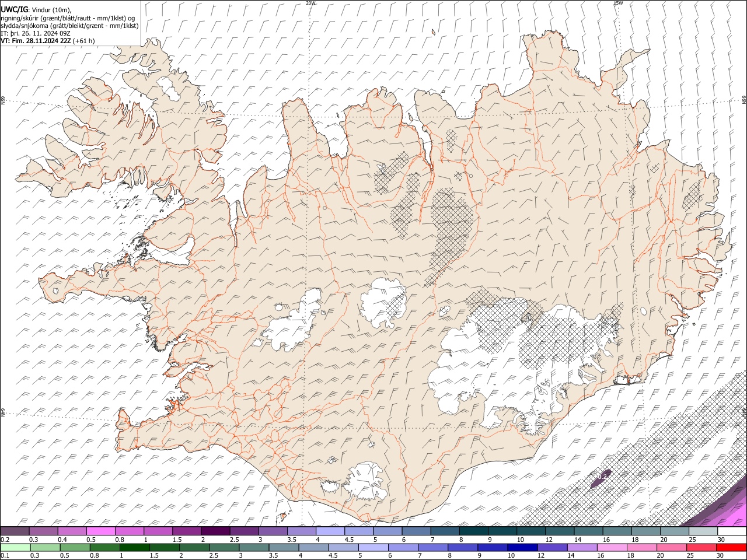This screenshot has height=560, width=747.
Task: Select the lilac 14 swatch on lower scale
Action: point(582,547)
